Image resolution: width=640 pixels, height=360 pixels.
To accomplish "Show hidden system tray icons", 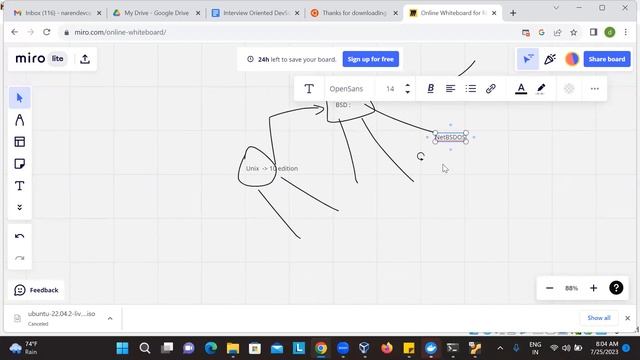I will (500, 348).
